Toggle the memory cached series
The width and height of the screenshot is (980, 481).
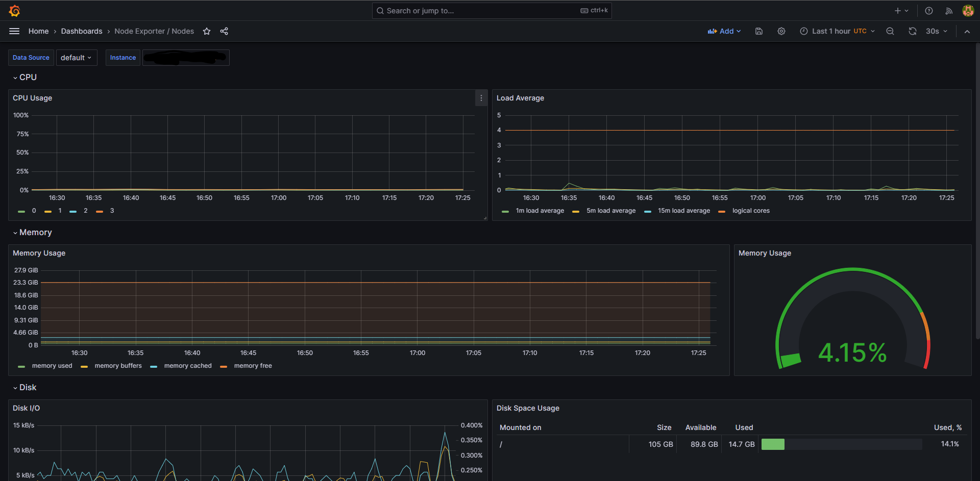tap(187, 366)
